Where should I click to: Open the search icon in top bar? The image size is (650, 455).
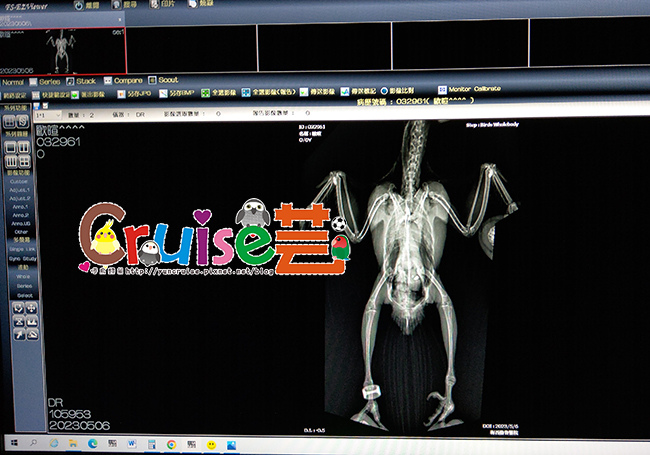(x=116, y=5)
